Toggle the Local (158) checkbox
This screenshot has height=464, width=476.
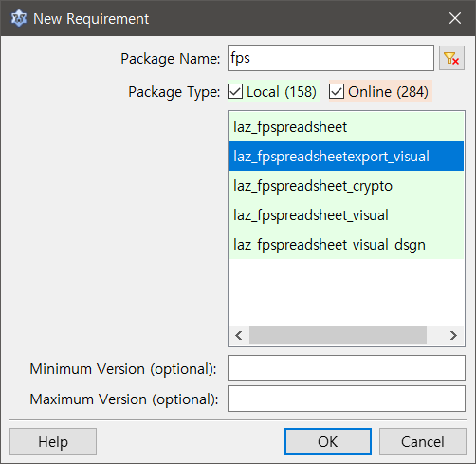235,92
